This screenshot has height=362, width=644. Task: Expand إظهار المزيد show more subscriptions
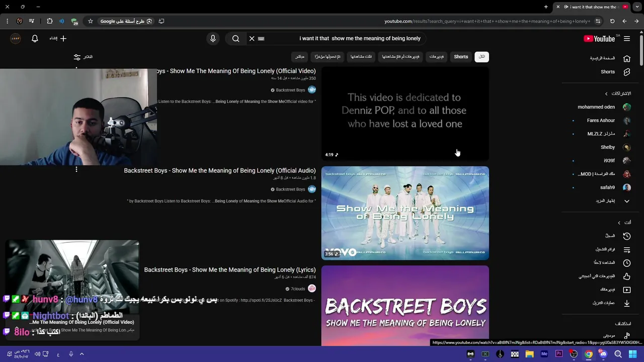coord(613,201)
